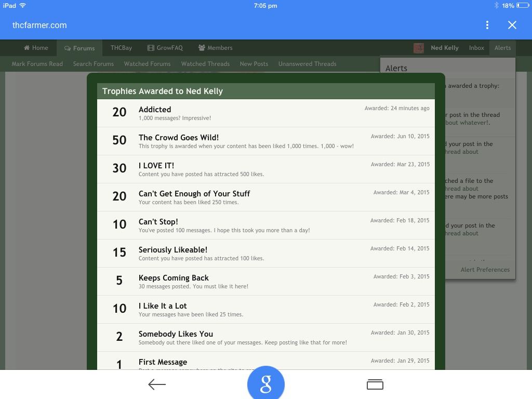532x399 pixels.
Task: Open the Forums tab
Action: pyautogui.click(x=79, y=48)
